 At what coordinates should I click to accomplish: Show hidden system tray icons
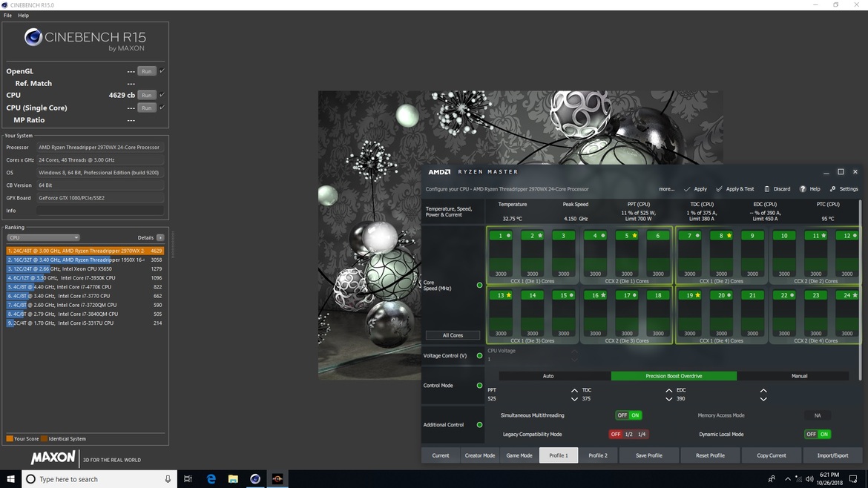pos(788,479)
